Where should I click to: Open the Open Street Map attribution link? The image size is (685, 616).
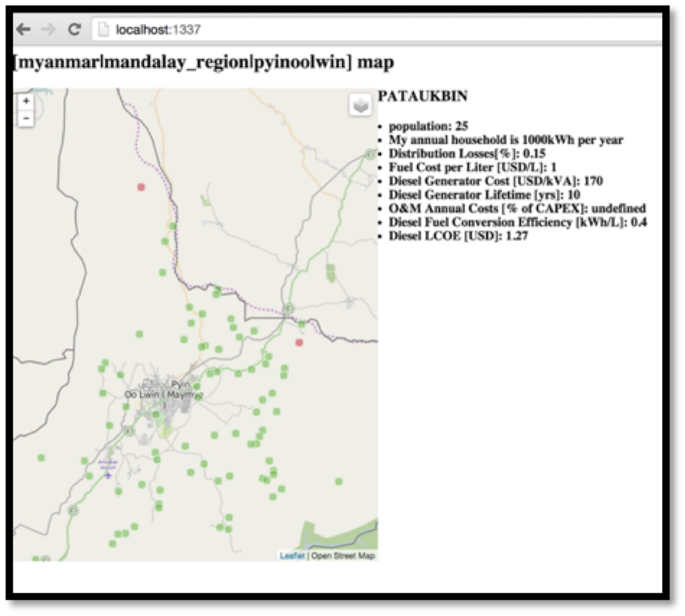344,555
